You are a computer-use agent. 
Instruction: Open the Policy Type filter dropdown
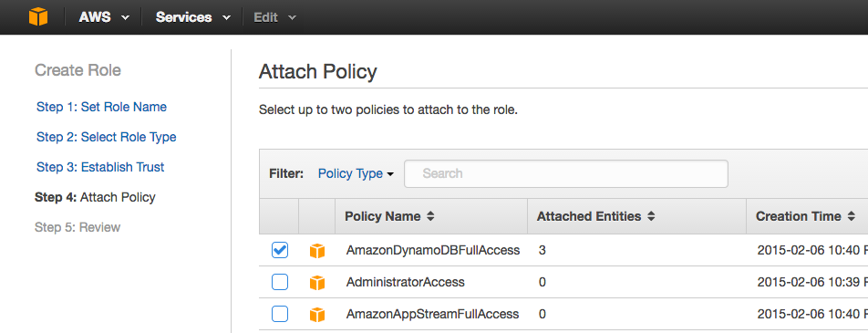[x=356, y=173]
